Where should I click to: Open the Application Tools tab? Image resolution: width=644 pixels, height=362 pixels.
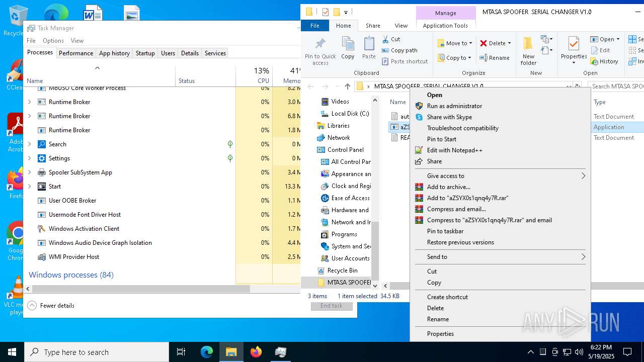445,26
